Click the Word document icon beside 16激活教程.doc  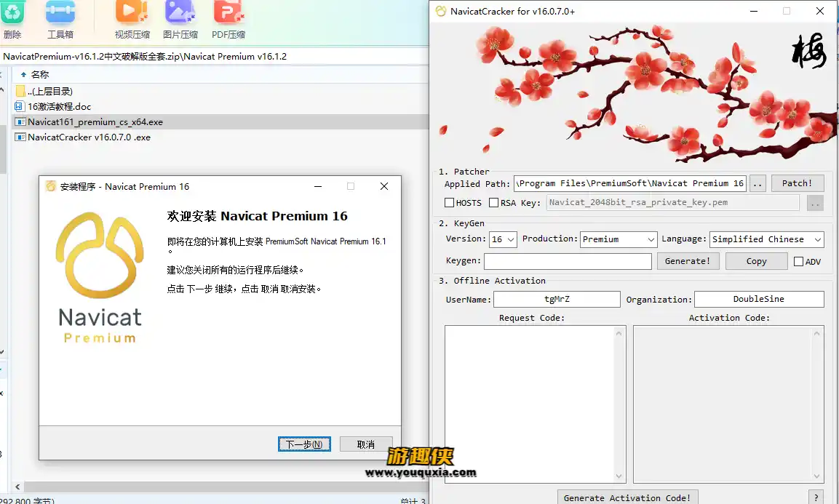[19, 106]
